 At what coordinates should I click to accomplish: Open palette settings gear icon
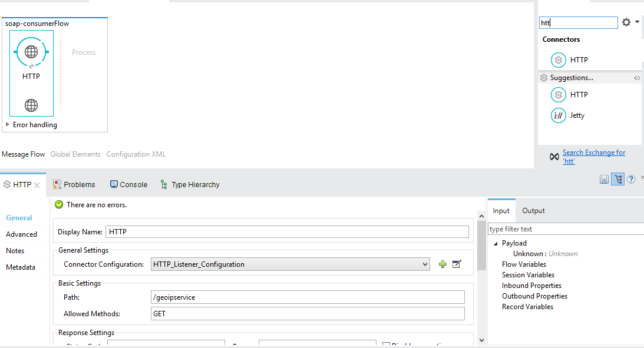626,22
